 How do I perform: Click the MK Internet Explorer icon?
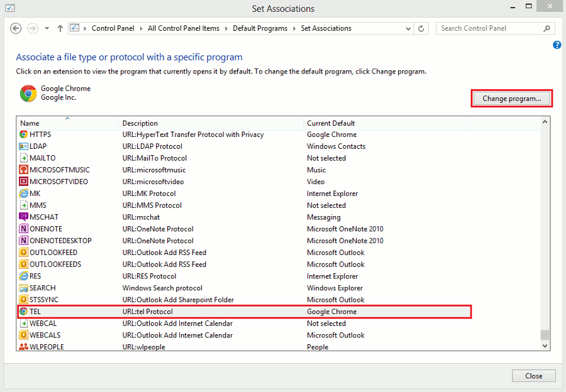point(23,193)
